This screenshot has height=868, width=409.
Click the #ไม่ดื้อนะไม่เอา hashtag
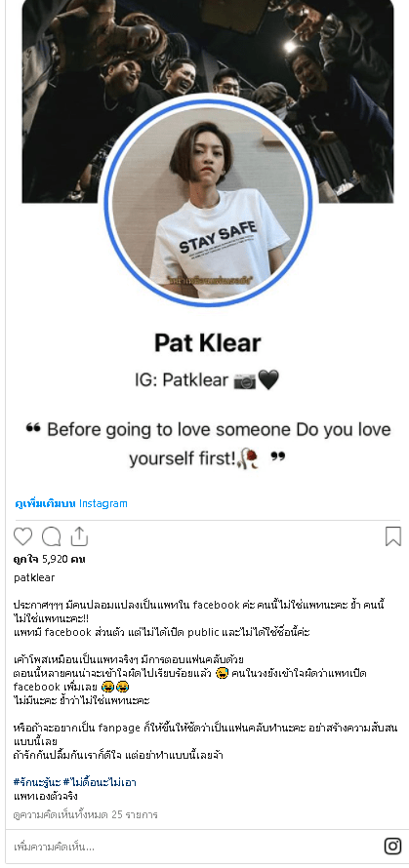pyautogui.click(x=100, y=782)
